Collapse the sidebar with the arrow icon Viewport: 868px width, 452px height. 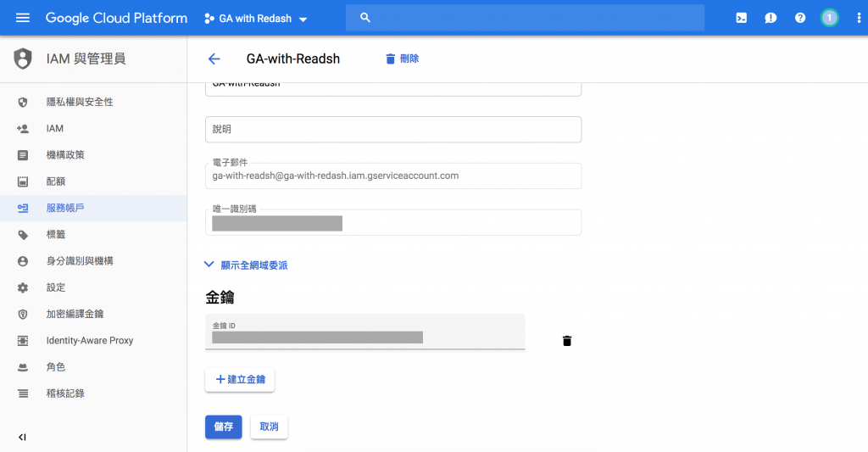(22, 437)
